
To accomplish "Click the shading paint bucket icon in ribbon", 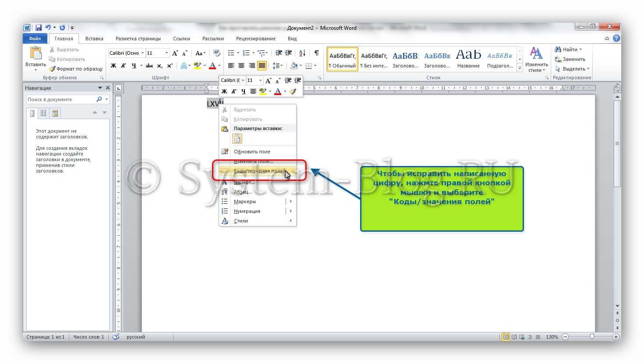I will pyautogui.click(x=294, y=66).
